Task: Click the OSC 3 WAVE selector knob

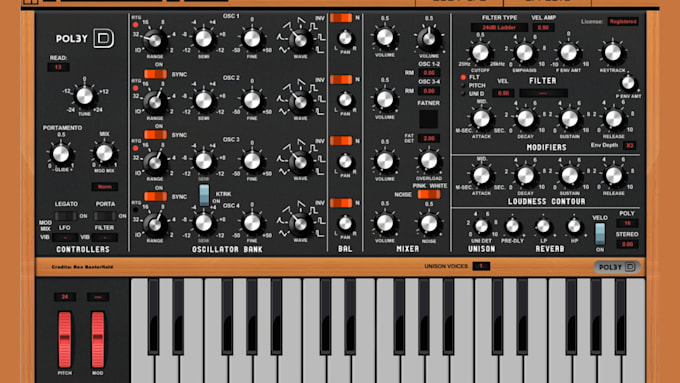Action: pyautogui.click(x=301, y=162)
